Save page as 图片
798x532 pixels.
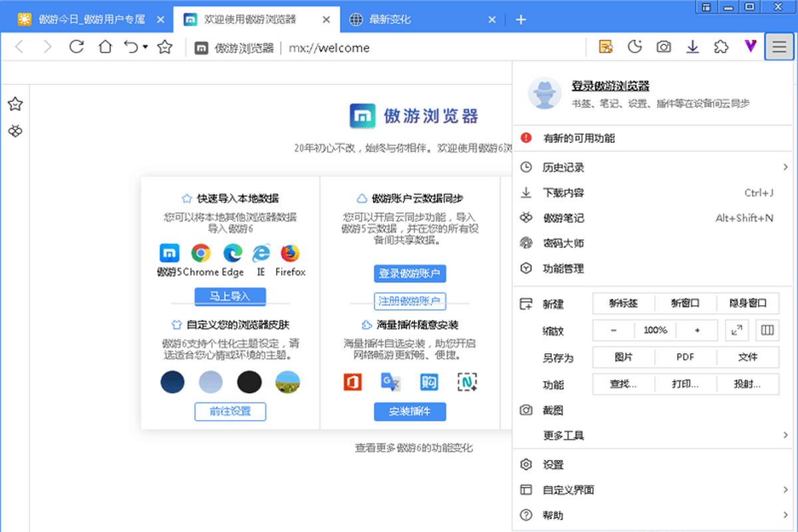click(x=623, y=357)
